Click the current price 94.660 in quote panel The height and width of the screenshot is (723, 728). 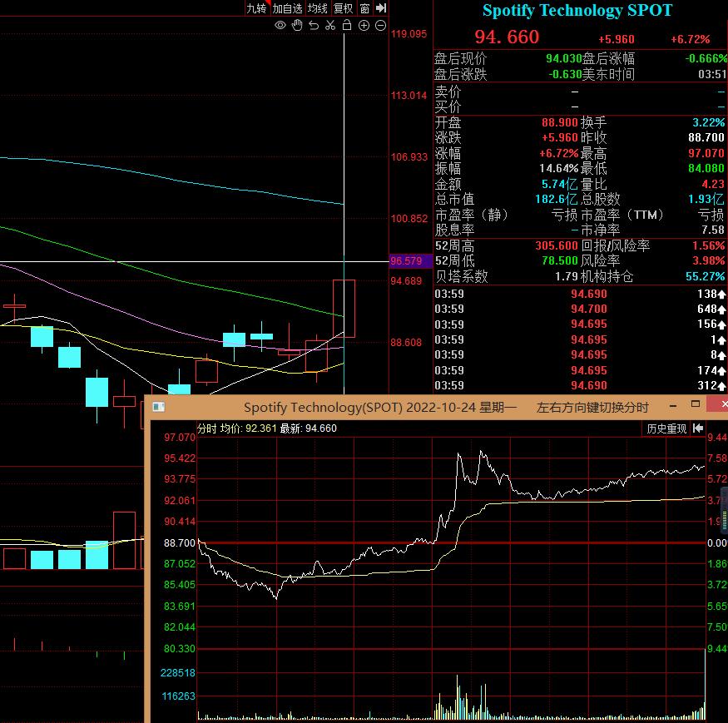coord(507,37)
